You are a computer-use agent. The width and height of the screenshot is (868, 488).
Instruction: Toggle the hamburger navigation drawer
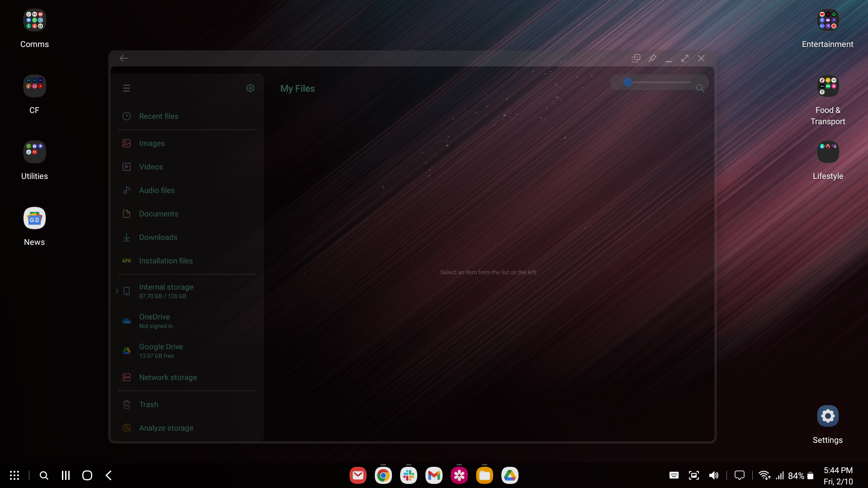point(127,88)
